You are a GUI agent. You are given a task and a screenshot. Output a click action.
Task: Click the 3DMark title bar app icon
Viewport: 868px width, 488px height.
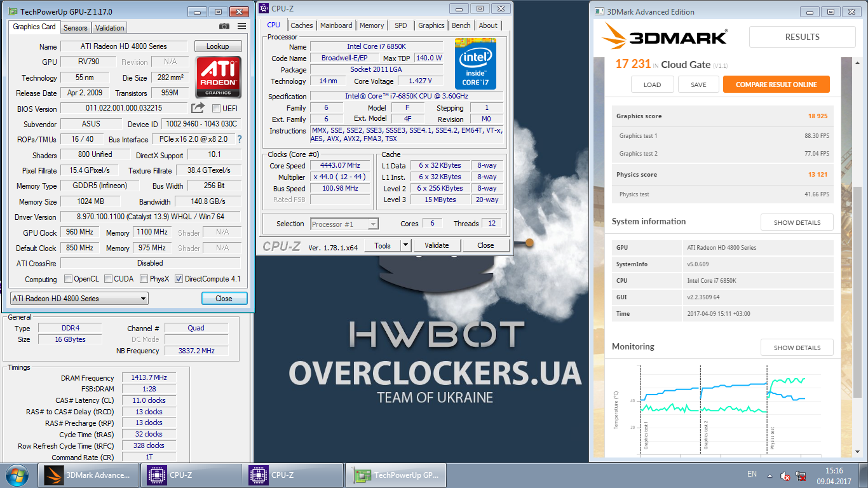click(x=600, y=11)
